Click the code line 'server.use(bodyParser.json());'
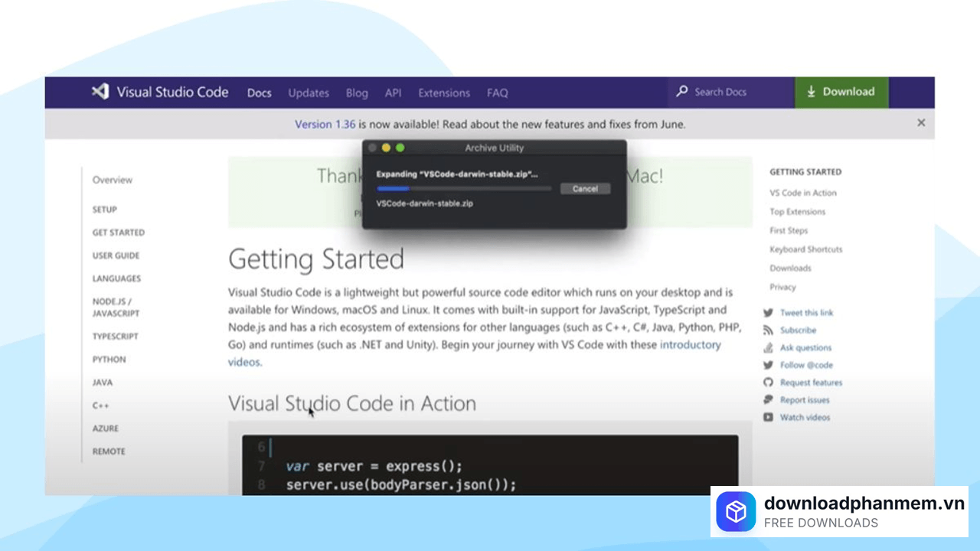This screenshot has width=980, height=551. tap(401, 485)
